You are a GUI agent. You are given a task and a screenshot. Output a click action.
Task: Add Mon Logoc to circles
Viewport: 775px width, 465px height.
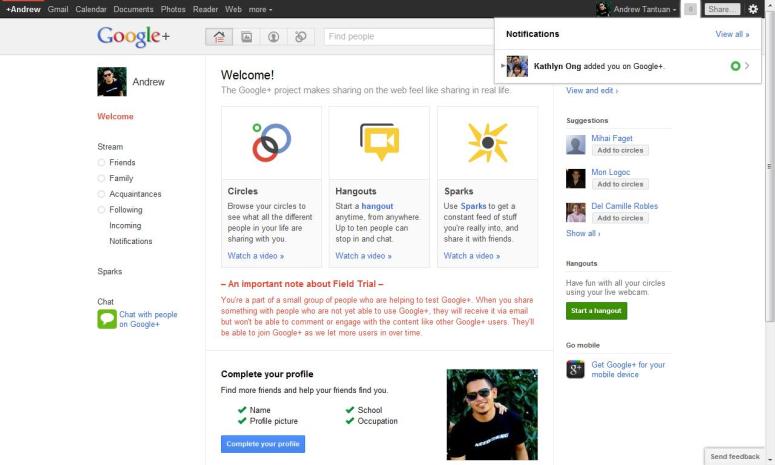click(x=620, y=184)
